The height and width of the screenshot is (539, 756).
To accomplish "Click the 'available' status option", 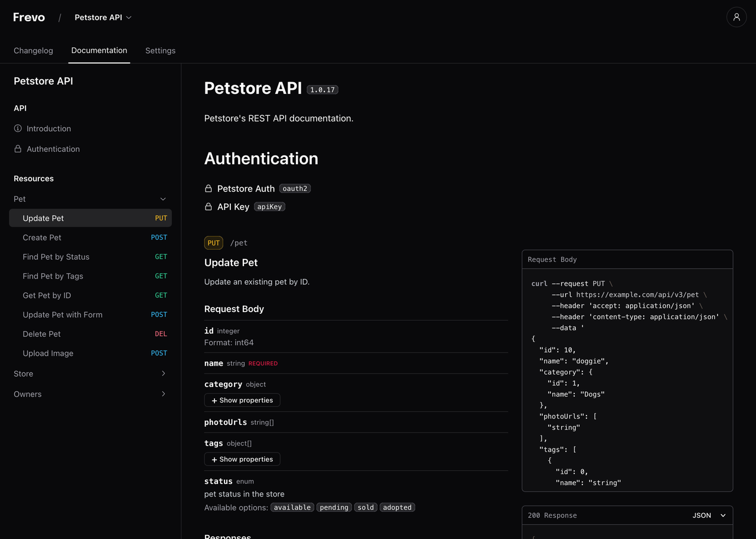I will pos(292,508).
